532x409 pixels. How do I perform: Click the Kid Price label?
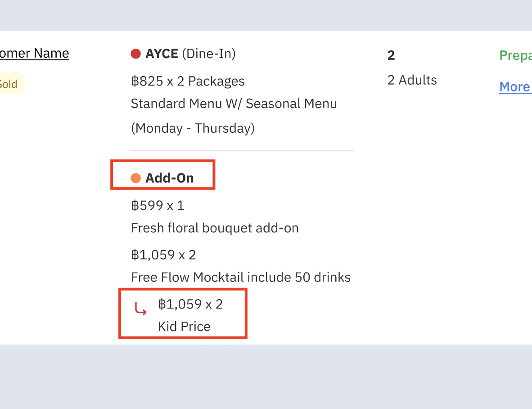[x=184, y=327]
